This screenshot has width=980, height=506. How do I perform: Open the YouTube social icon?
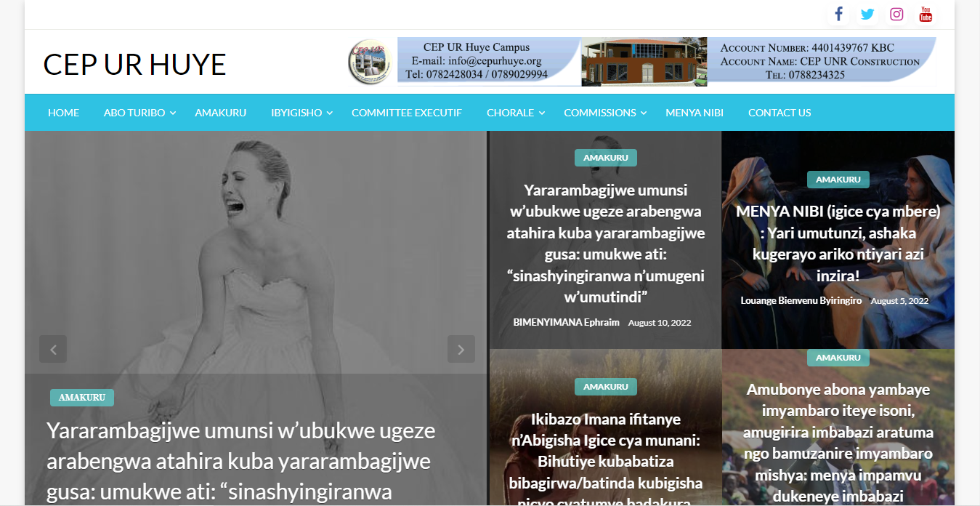[x=926, y=15]
